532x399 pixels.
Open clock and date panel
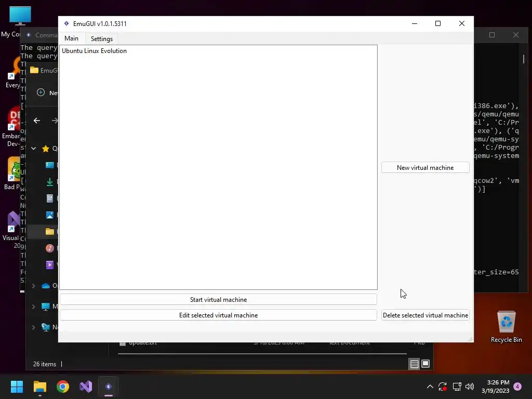point(495,387)
